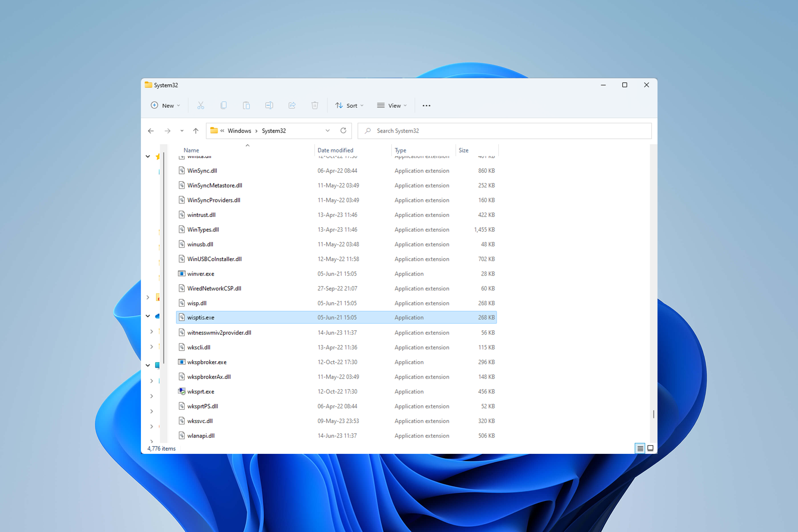The height and width of the screenshot is (532, 798).
Task: Select wlanapi.dll in the list
Action: pyautogui.click(x=337, y=436)
